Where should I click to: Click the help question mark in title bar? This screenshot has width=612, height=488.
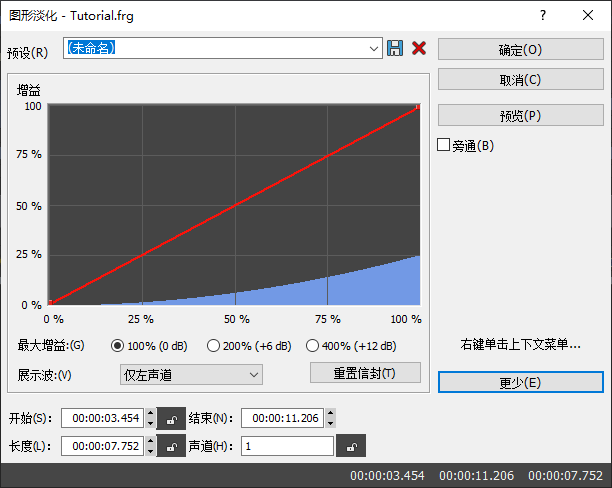coord(543,16)
